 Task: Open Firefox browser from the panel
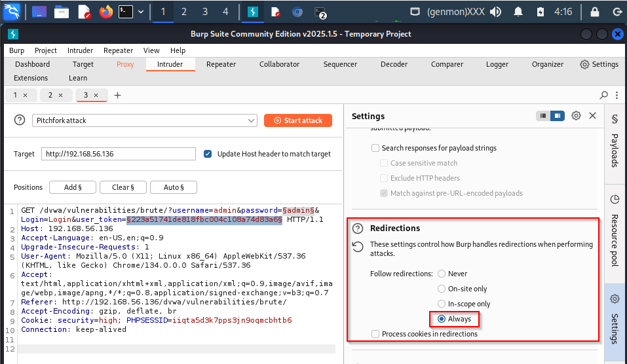tap(106, 12)
